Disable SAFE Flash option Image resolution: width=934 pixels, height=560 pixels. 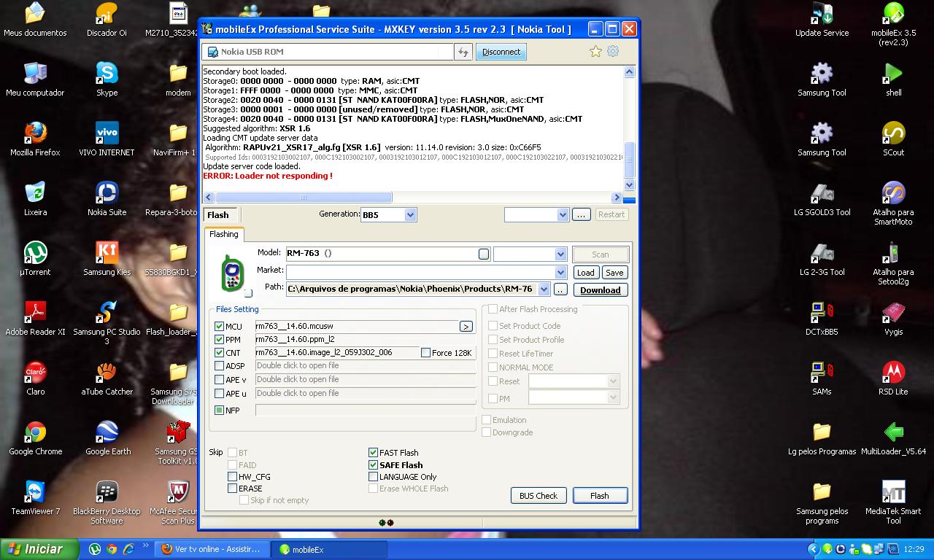tap(373, 465)
